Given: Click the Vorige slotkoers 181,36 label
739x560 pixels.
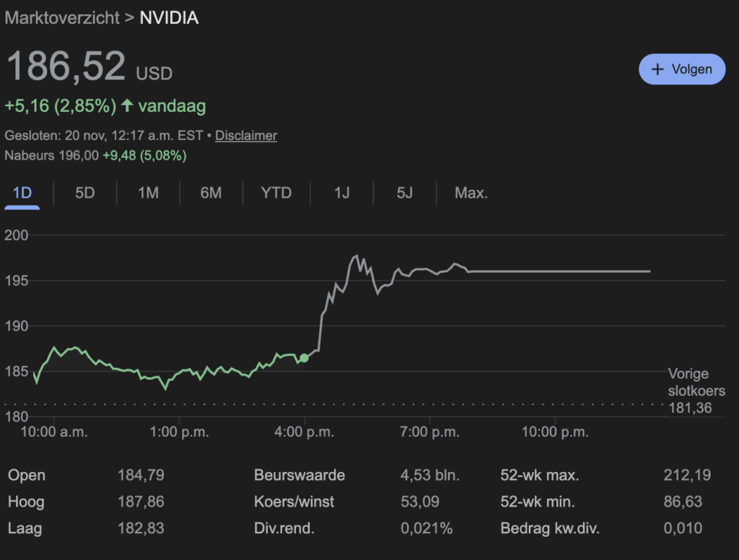Looking at the screenshot, I should 696,392.
